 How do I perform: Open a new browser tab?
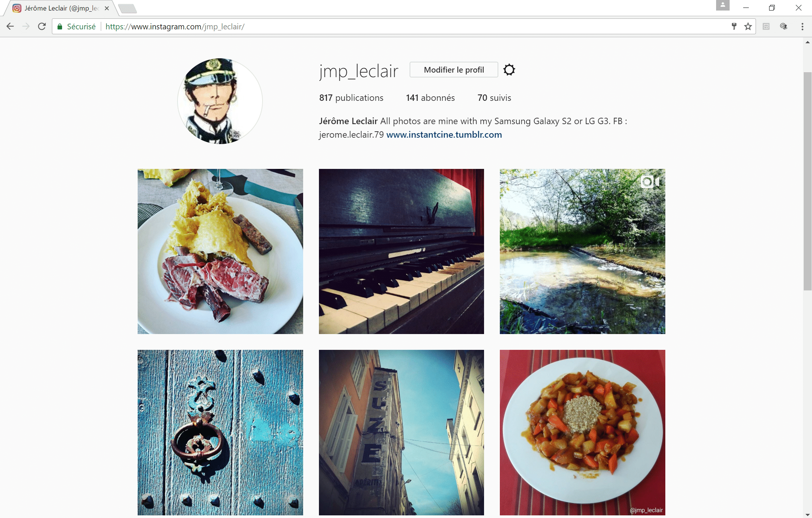tap(127, 8)
